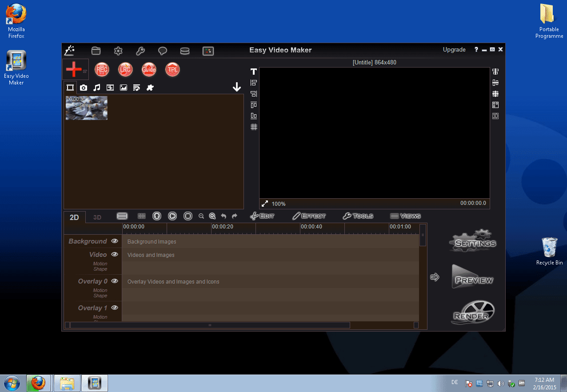Viewport: 567px width, 392px height.
Task: Open the question mark help button
Action: (476, 50)
